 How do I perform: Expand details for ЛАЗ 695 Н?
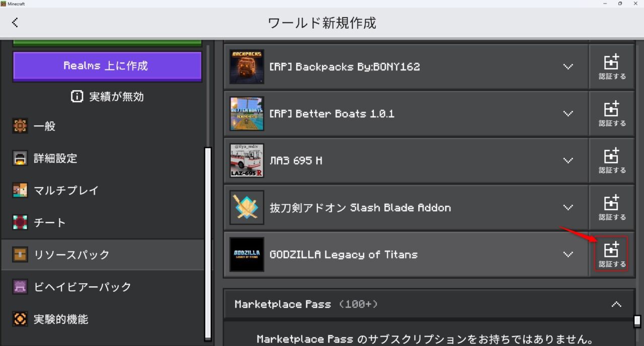(568, 160)
